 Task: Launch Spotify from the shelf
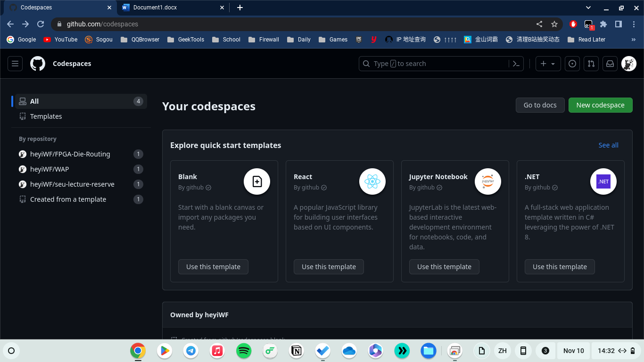point(244,351)
